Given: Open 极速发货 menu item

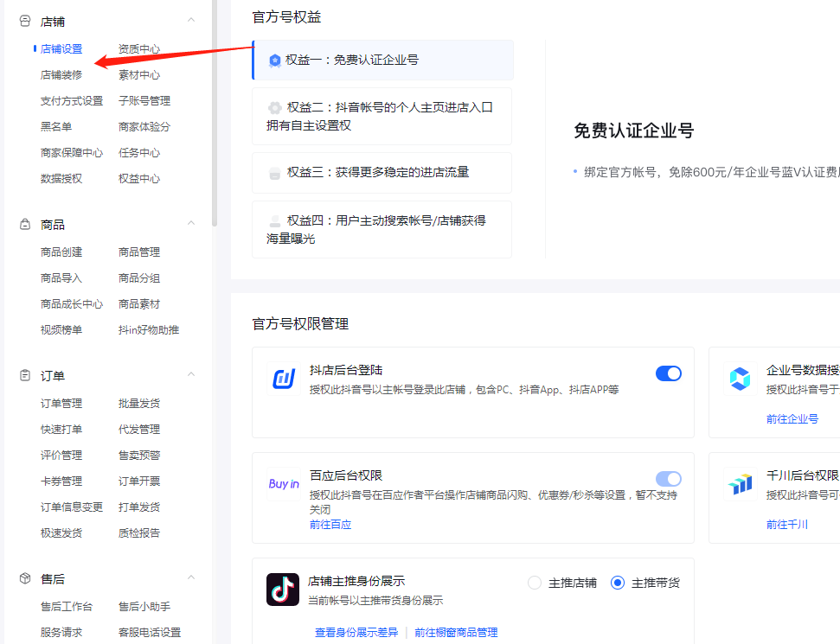Looking at the screenshot, I should [61, 532].
